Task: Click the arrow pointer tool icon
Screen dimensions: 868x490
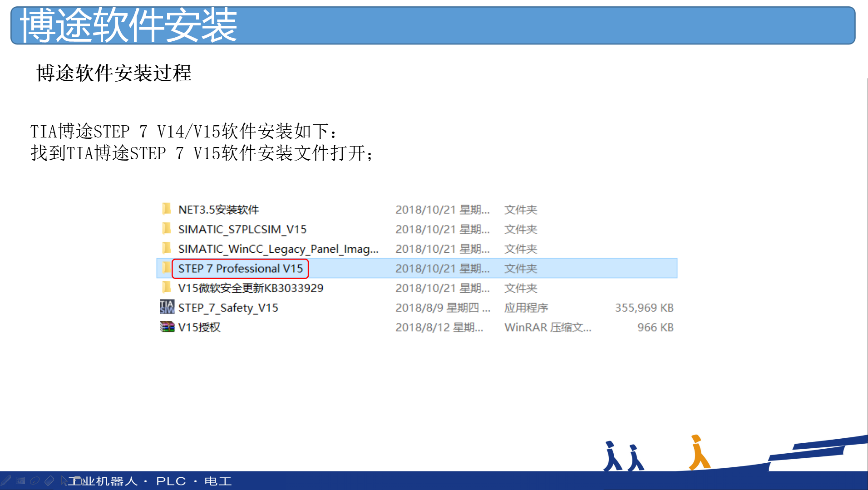Action: click(64, 480)
